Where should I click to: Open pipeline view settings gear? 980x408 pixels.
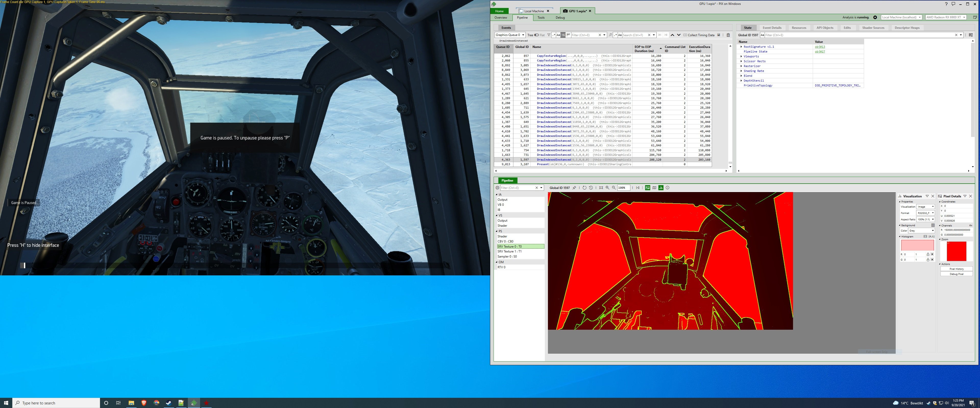(497, 188)
